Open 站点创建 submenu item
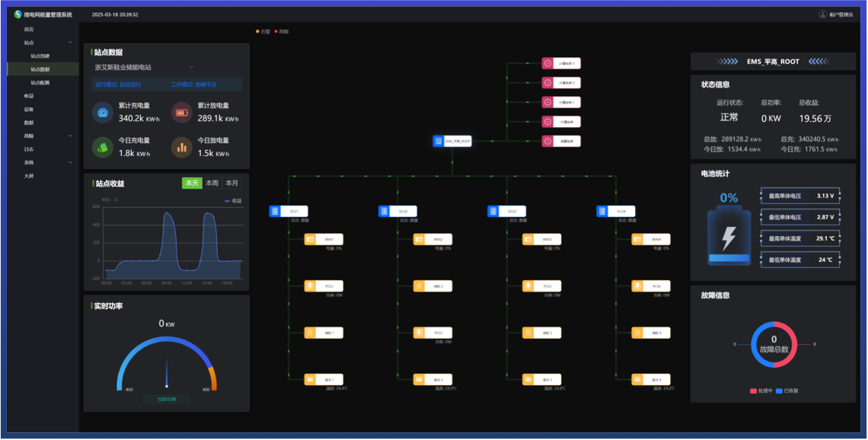This screenshot has height=440, width=868. (40, 56)
